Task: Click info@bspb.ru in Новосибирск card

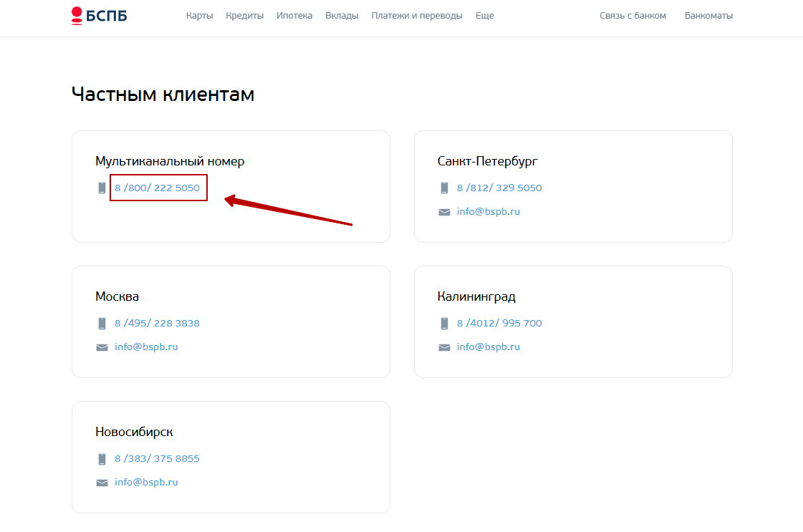Action: [146, 482]
